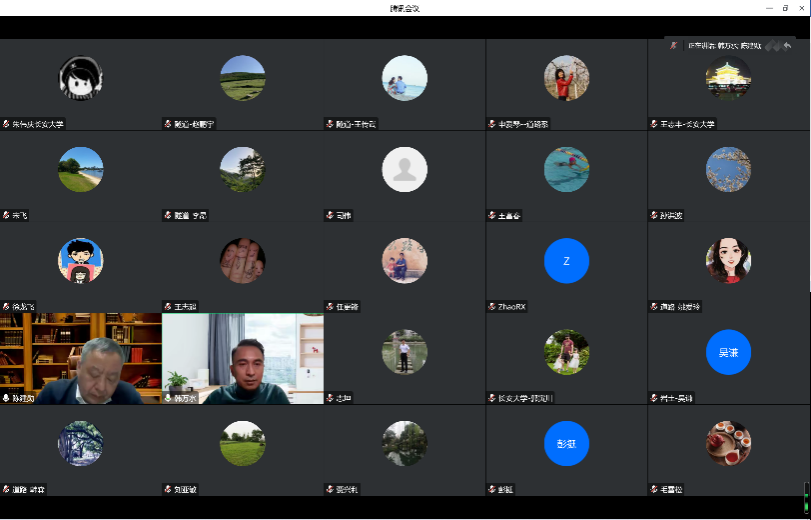The width and height of the screenshot is (811, 520).
Task: Click the muted mic icon in the speaking banner
Action: click(x=674, y=46)
